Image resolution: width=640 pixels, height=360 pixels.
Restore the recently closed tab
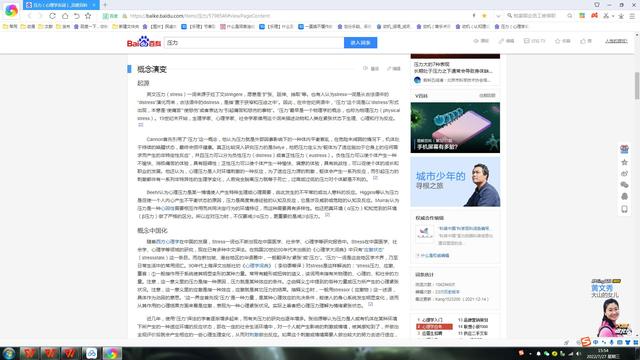coord(76,16)
